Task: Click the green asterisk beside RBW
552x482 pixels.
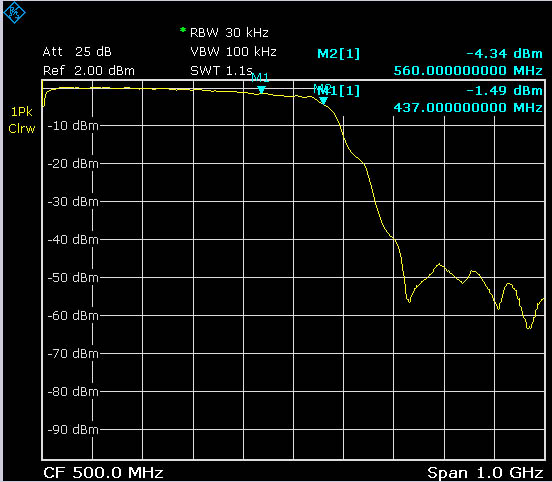Action: [x=183, y=30]
